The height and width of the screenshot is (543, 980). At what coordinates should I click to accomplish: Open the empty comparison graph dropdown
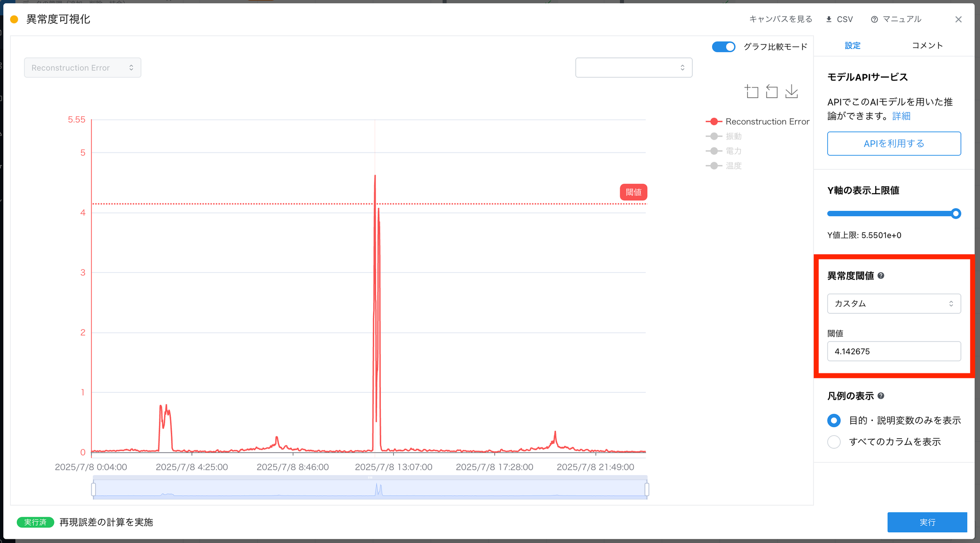pyautogui.click(x=634, y=68)
